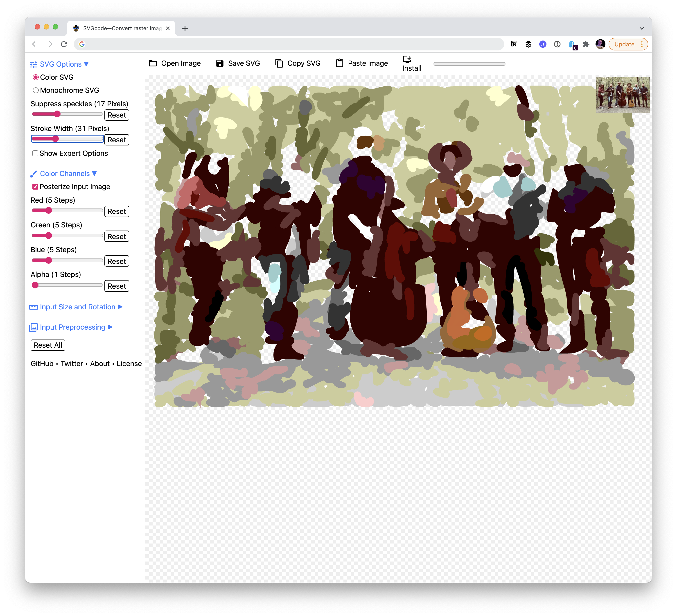Click the extension icon with 0 badge

[x=572, y=45]
